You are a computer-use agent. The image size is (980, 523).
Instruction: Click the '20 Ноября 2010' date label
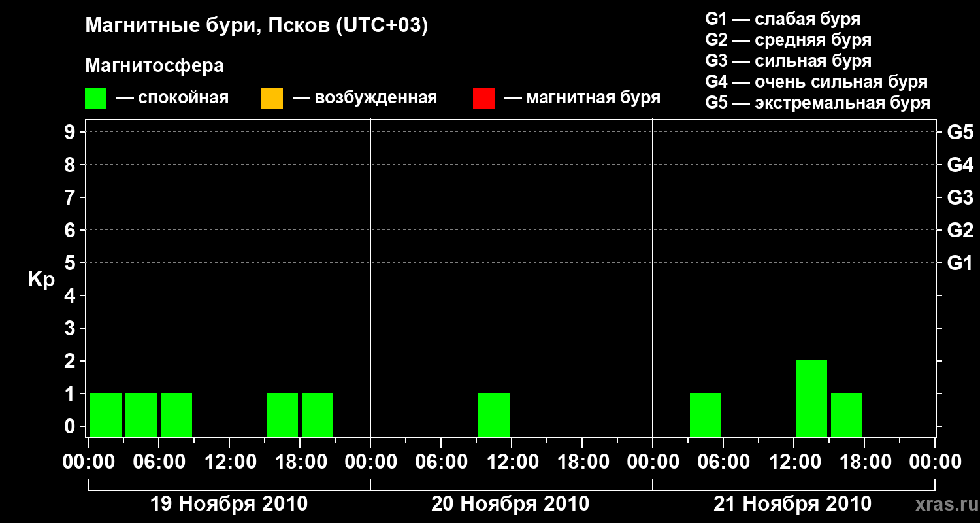click(510, 503)
